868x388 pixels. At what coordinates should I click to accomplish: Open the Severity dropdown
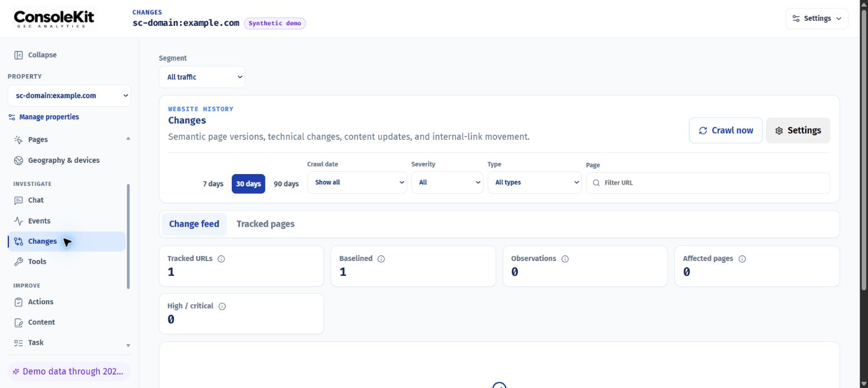click(447, 182)
